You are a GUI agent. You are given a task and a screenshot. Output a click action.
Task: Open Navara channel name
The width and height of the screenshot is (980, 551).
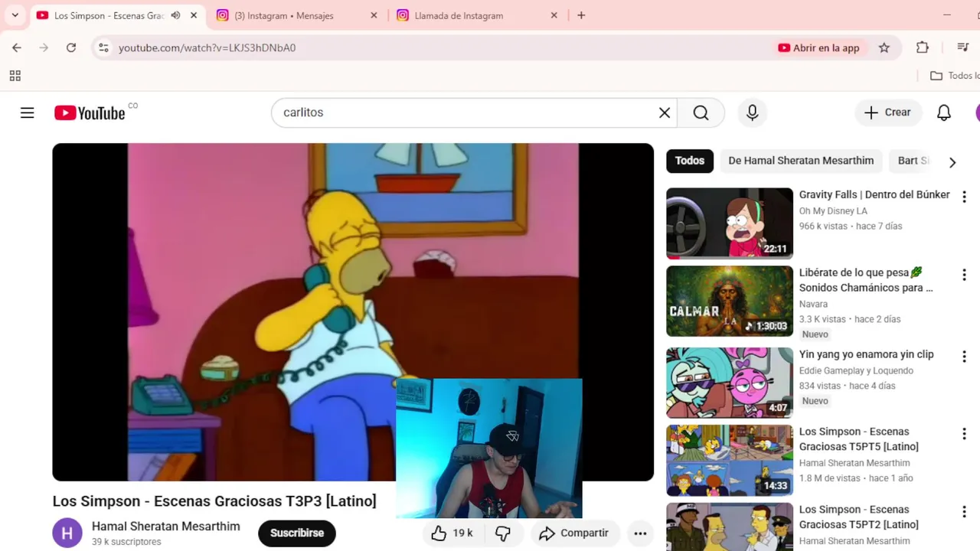[x=813, y=304]
